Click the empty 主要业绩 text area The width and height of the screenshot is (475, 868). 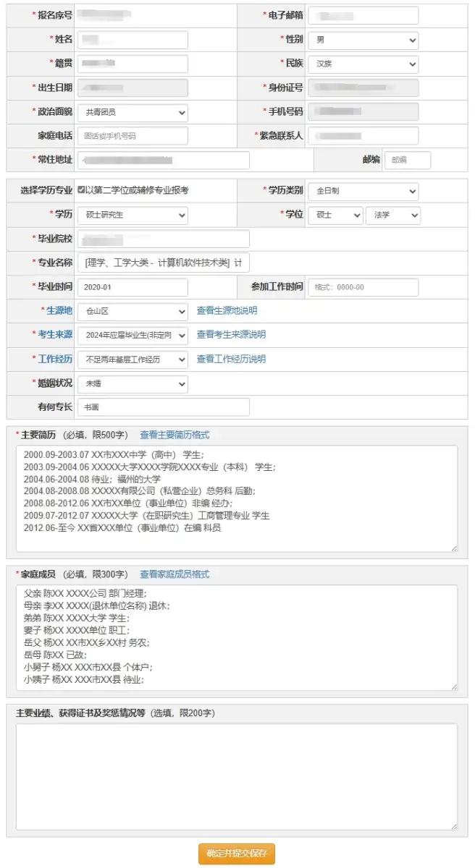(237, 777)
